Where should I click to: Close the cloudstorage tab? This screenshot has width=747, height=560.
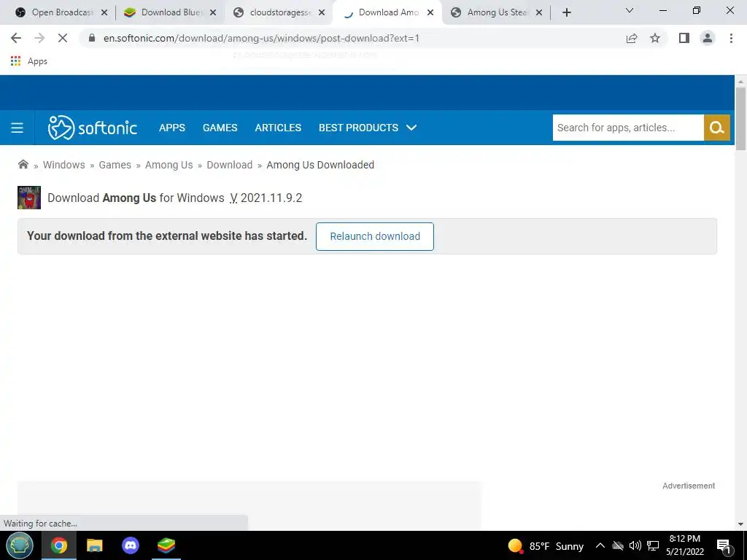322,13
